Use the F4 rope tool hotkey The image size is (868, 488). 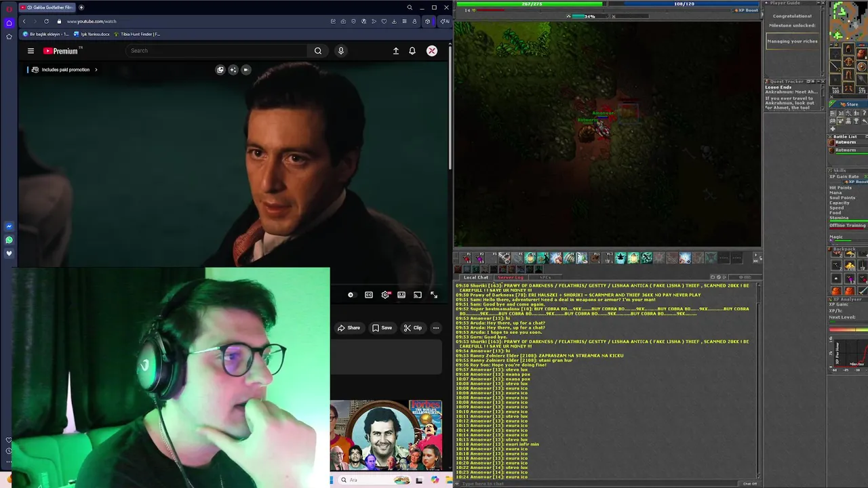pyautogui.click(x=505, y=258)
